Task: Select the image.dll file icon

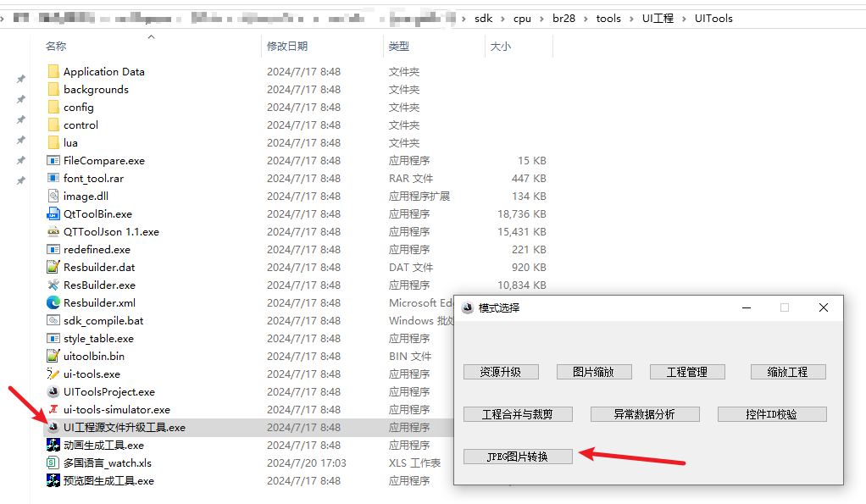Action: [x=53, y=196]
